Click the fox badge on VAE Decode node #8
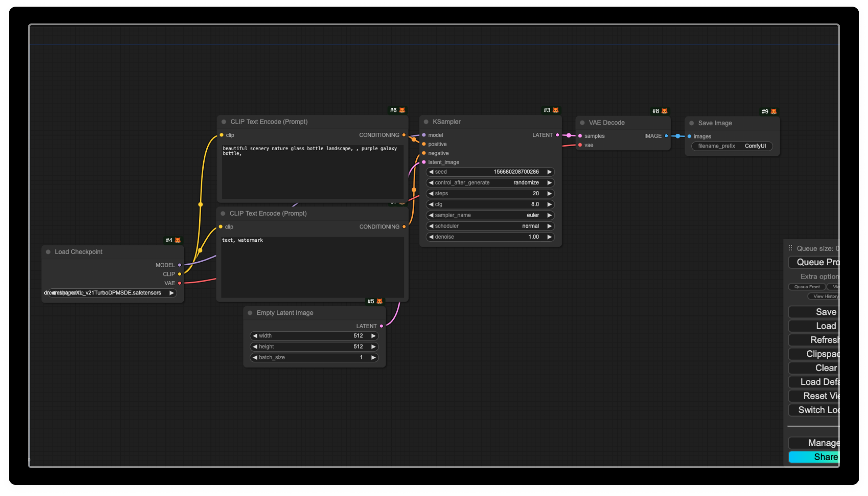 coord(664,111)
